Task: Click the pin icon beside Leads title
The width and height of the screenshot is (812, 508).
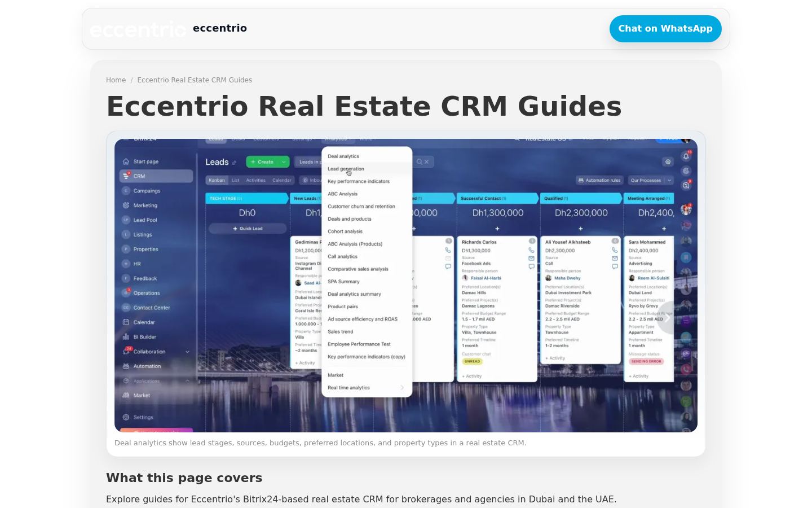Action: pyautogui.click(x=234, y=163)
